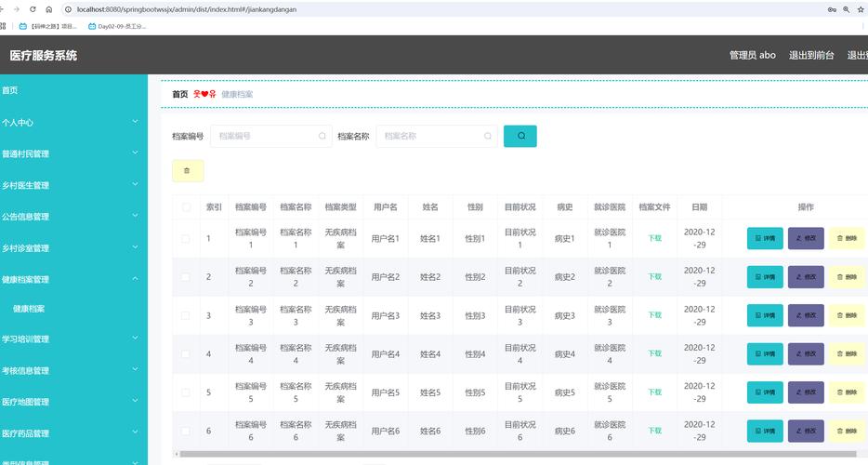Open the browser apps grid icon
Screen dimensions: 868x465
pos(3,26)
